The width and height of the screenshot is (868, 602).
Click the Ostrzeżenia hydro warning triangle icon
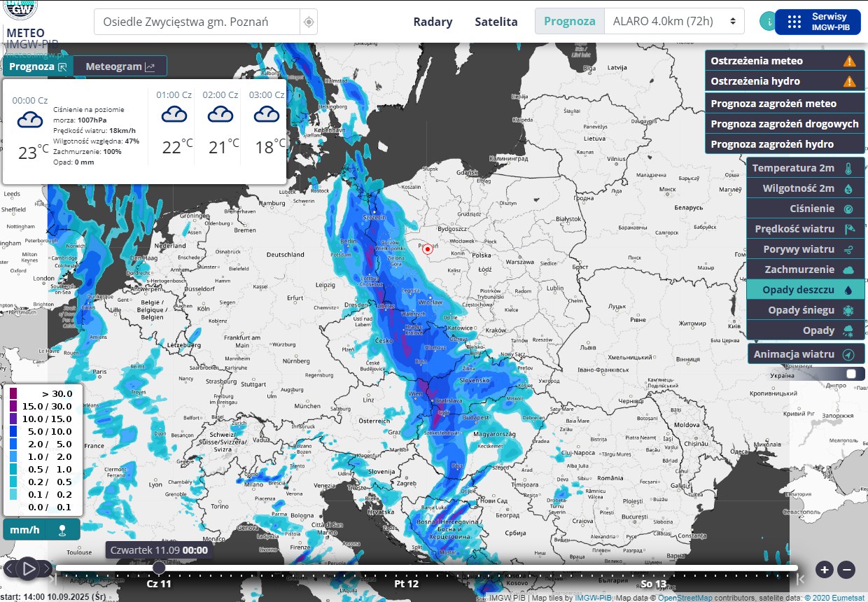[x=850, y=81]
